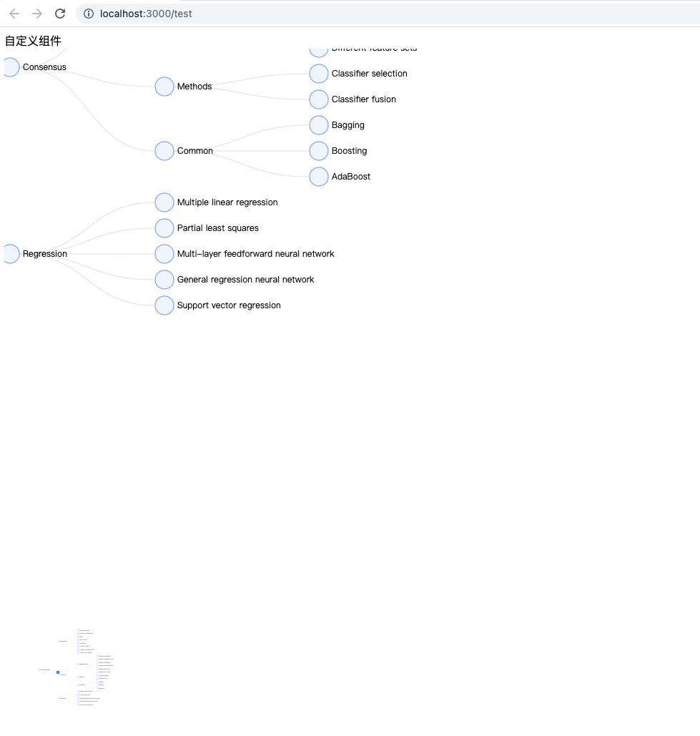This screenshot has height=736, width=700.
Task: Collapse the Common node
Action: click(x=164, y=150)
